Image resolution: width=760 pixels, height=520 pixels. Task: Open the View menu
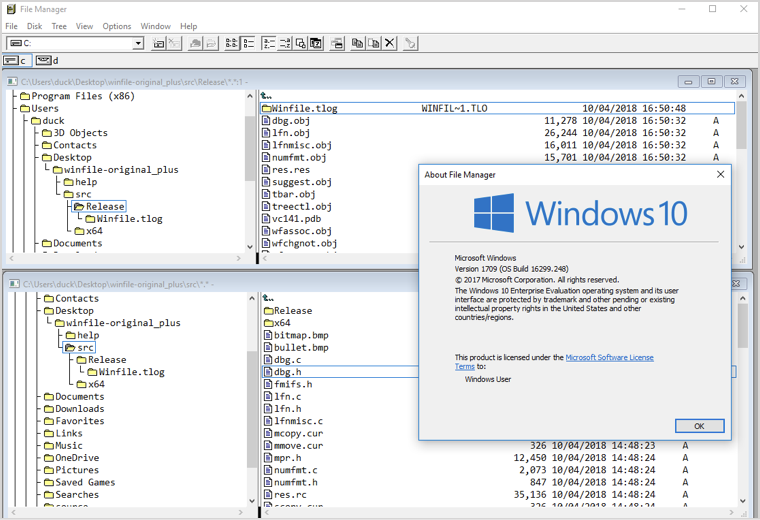tap(84, 26)
